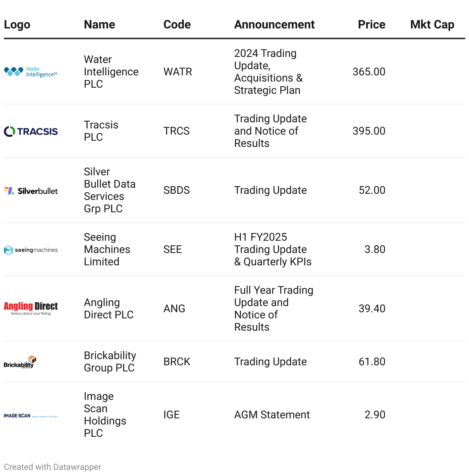Open the Angling Direct logo

(x=31, y=308)
